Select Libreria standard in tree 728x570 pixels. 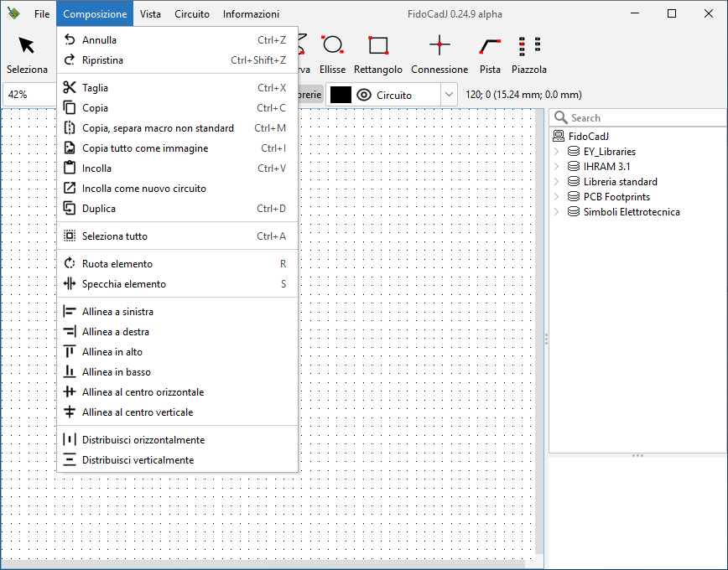point(620,182)
